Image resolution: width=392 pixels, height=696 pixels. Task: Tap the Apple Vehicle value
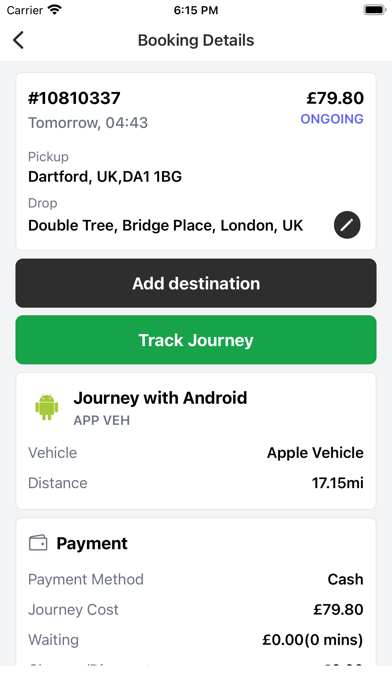point(315,453)
